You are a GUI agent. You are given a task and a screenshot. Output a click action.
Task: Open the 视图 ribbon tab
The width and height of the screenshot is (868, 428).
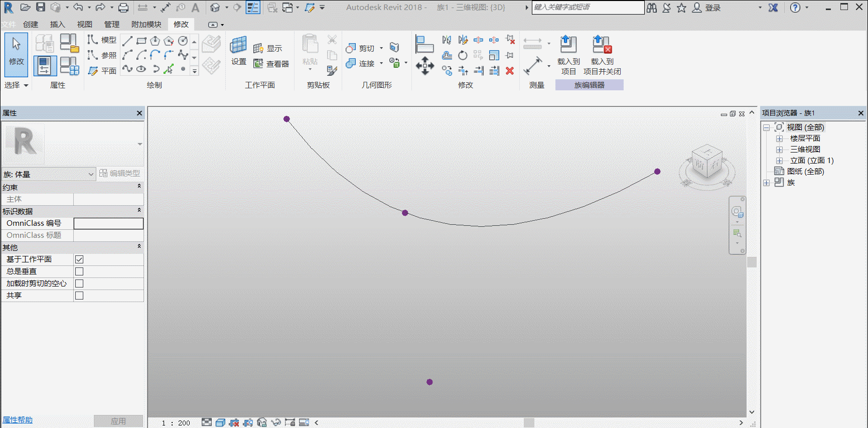click(x=85, y=24)
